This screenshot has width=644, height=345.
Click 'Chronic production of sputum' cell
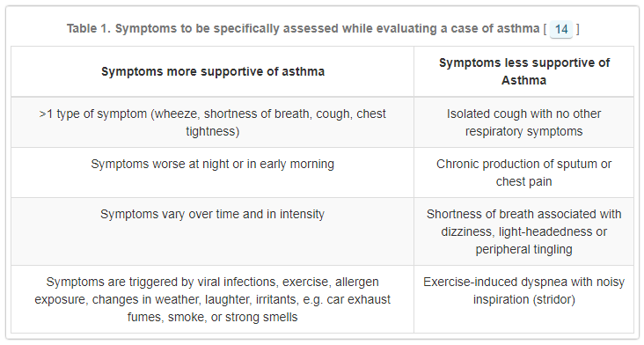point(523,172)
